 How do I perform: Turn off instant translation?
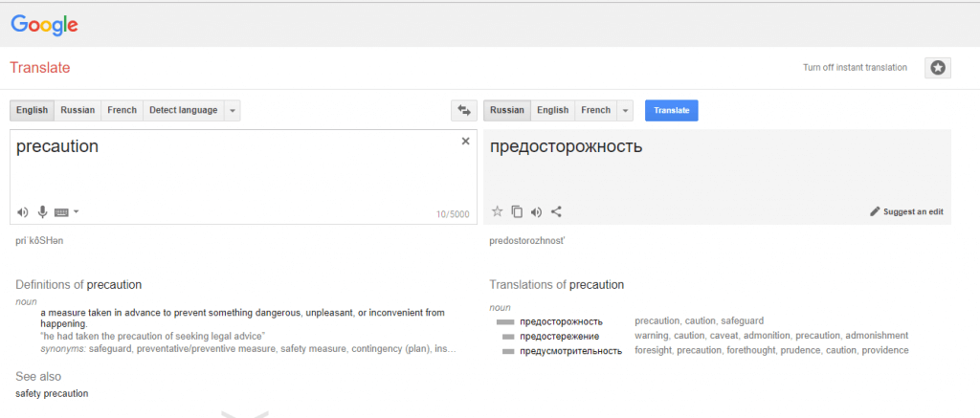(855, 68)
